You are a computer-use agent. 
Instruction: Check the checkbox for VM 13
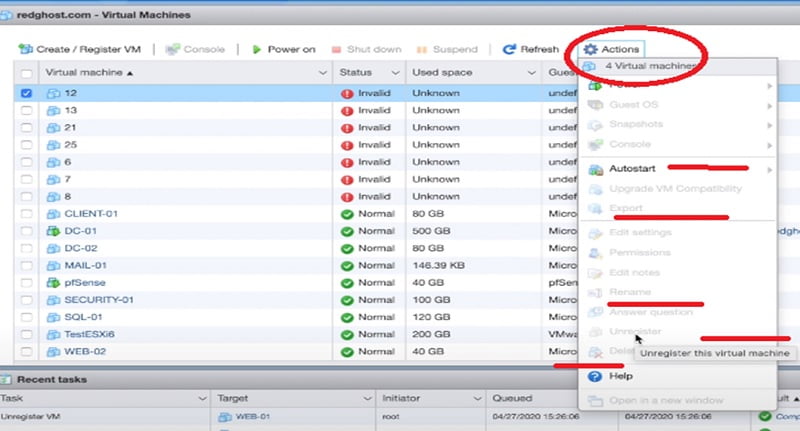pyautogui.click(x=27, y=110)
